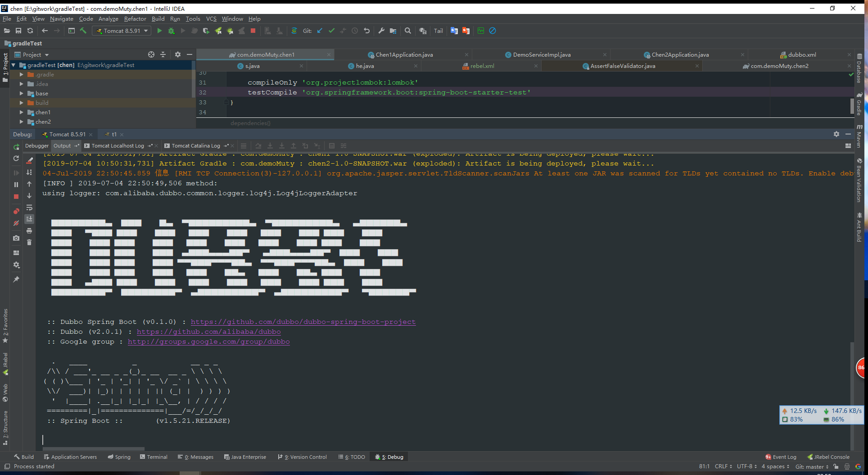Click the Git: master branch status widget
The width and height of the screenshot is (868, 475).
coord(812,467)
